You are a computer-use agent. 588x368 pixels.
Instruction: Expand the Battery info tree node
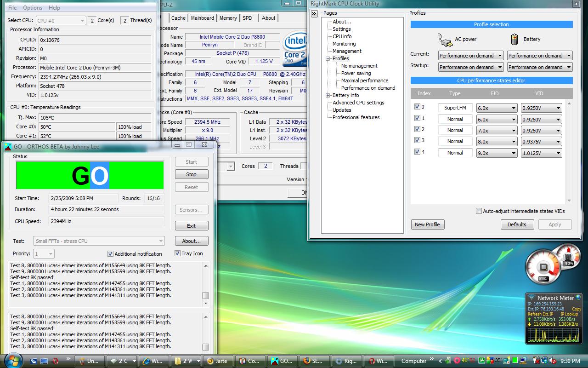328,95
